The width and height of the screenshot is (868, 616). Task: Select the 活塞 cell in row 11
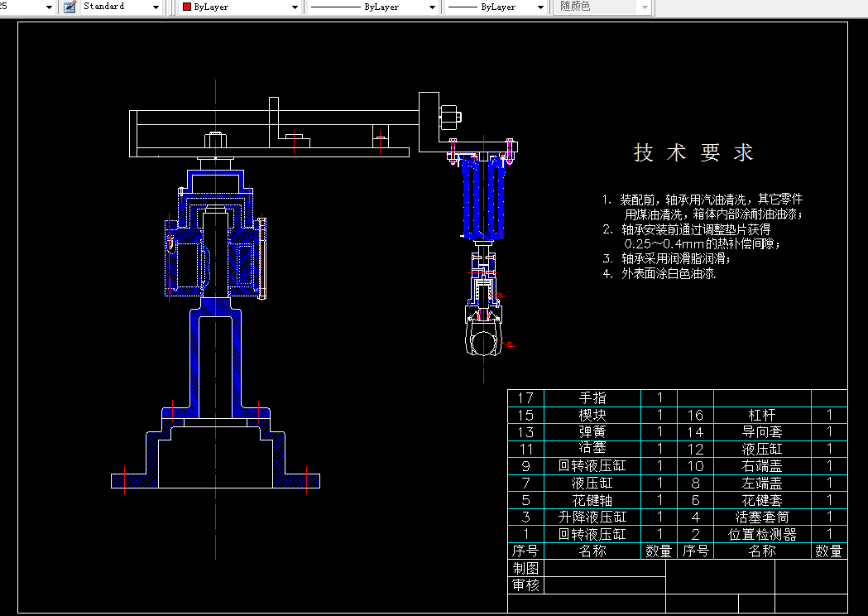(592, 449)
